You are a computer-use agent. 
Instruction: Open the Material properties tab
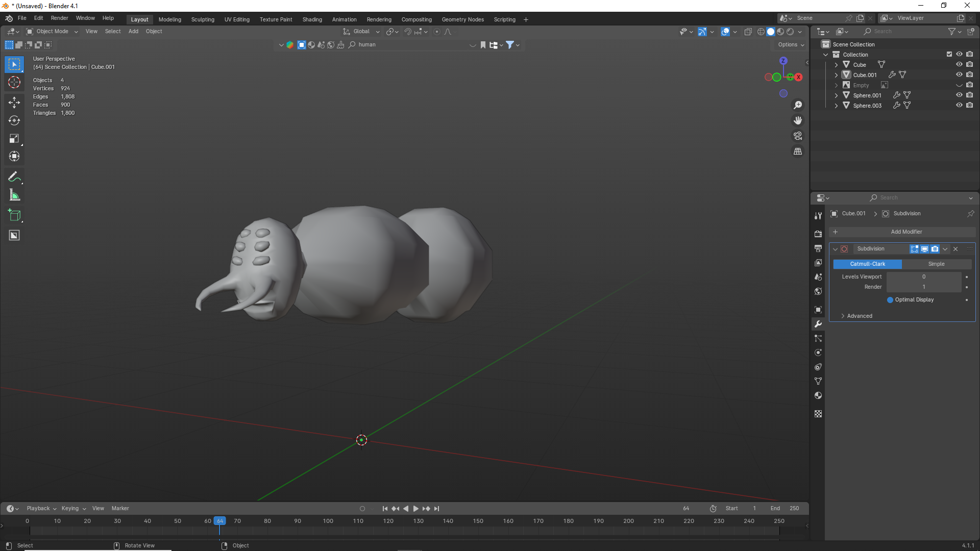tap(818, 395)
